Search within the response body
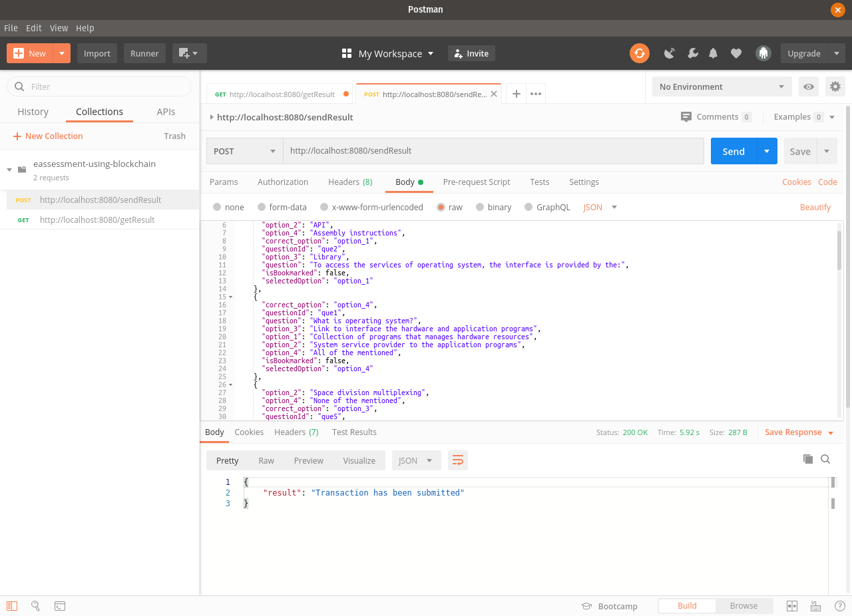The width and height of the screenshot is (852, 616). coord(825,459)
